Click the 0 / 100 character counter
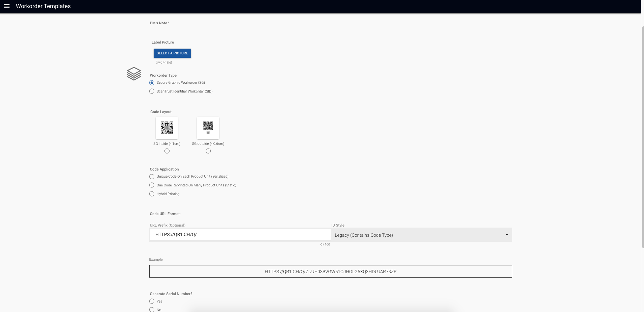This screenshot has height=312, width=644. (x=325, y=244)
